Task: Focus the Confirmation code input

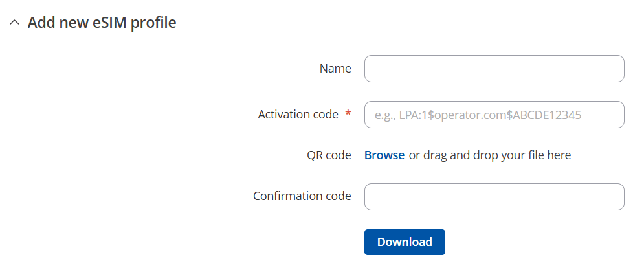Action: (x=494, y=197)
